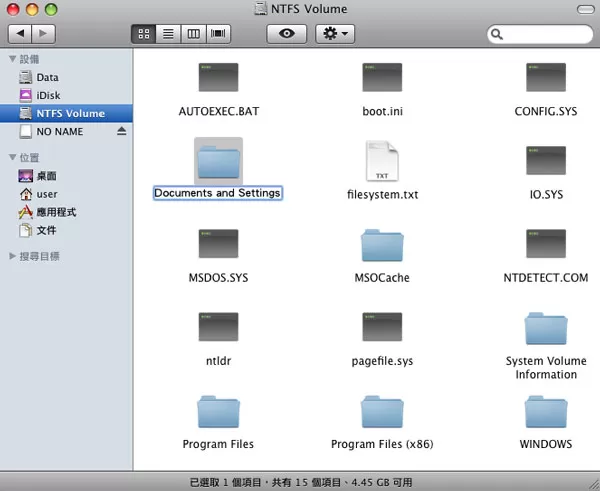Go back with the left arrow button
Viewport: 600px width, 491px height.
coord(20,34)
